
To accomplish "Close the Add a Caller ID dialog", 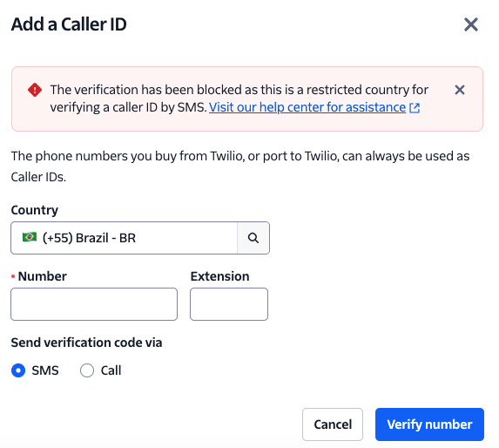I will pyautogui.click(x=470, y=24).
